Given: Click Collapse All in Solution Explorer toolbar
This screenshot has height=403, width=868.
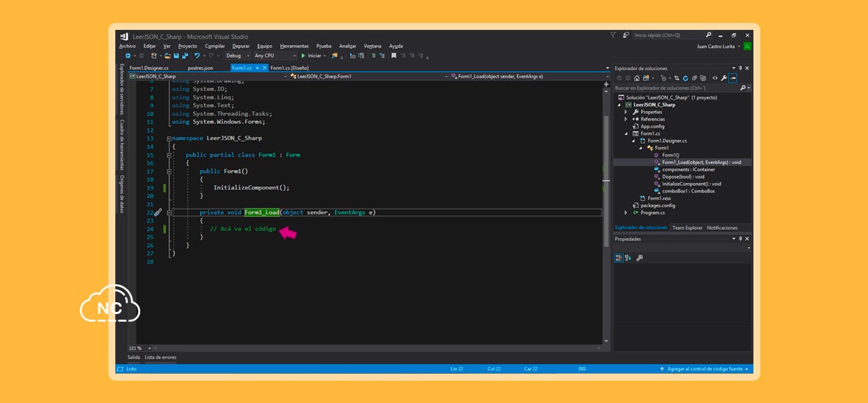Looking at the screenshot, I should click(x=693, y=78).
